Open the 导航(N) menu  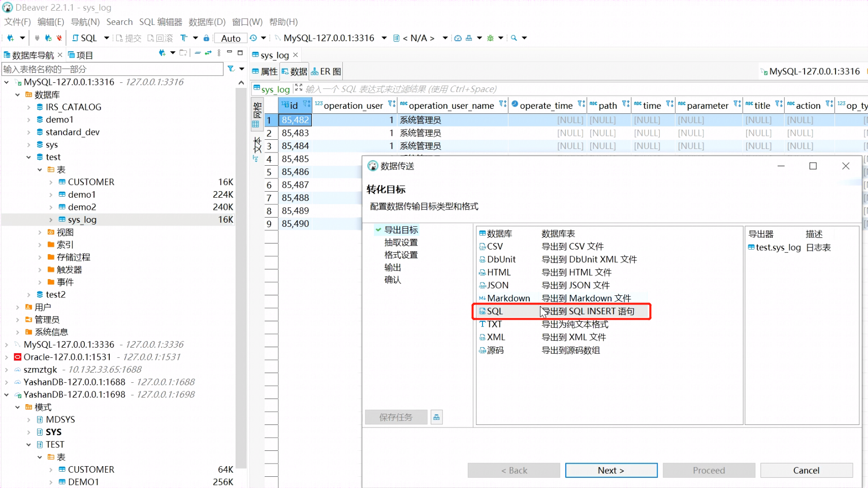coord(85,22)
